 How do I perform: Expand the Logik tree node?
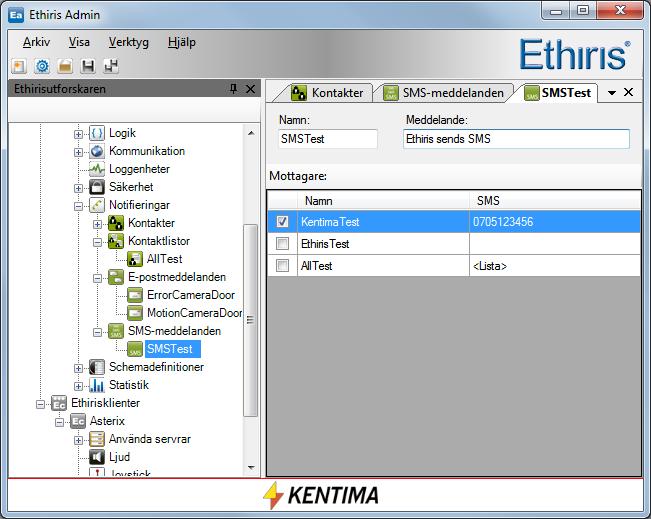(78, 134)
